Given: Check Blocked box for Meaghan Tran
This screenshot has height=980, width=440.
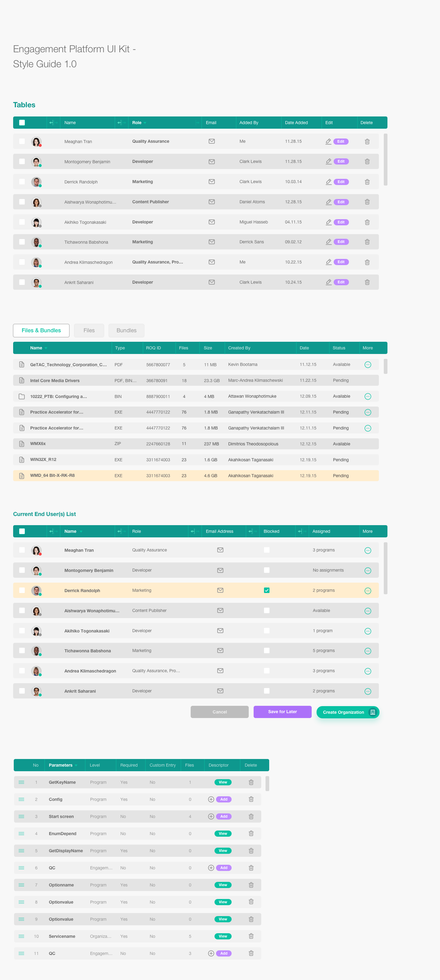Looking at the screenshot, I should (266, 550).
